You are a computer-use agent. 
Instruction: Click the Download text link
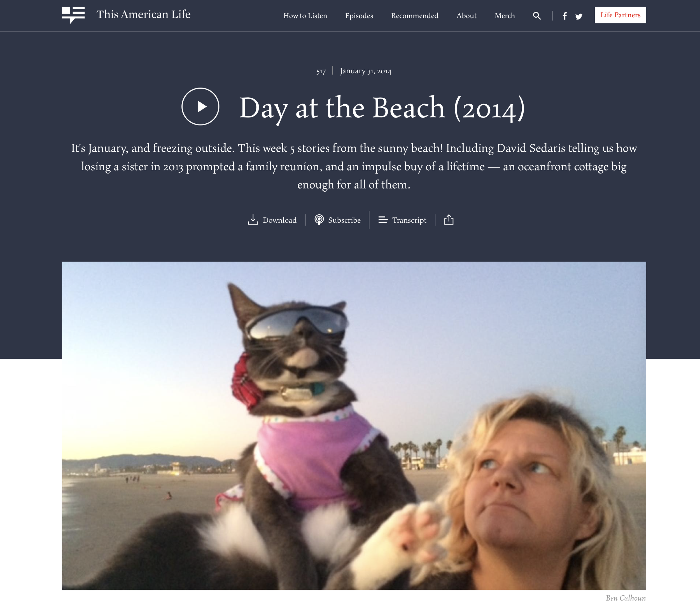[x=280, y=220]
